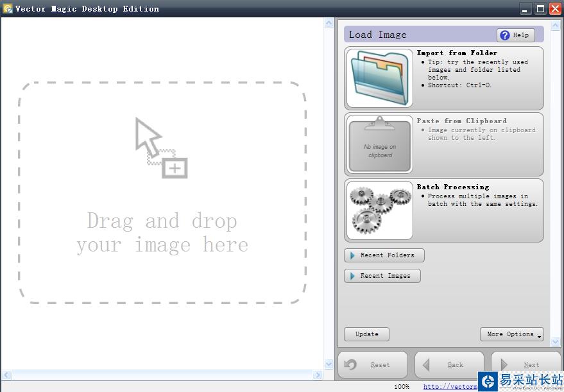Click the Update button

[x=366, y=334]
